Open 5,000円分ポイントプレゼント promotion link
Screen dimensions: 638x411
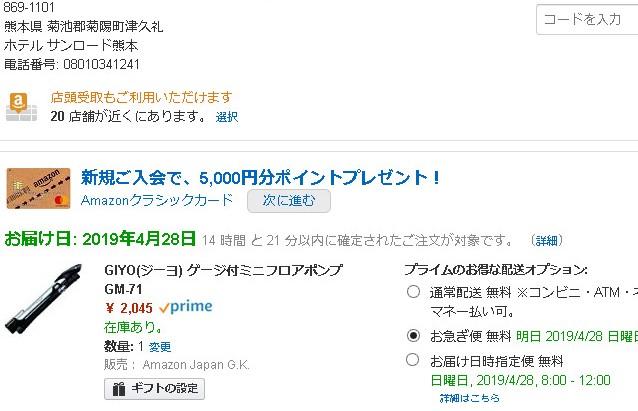[x=261, y=177]
